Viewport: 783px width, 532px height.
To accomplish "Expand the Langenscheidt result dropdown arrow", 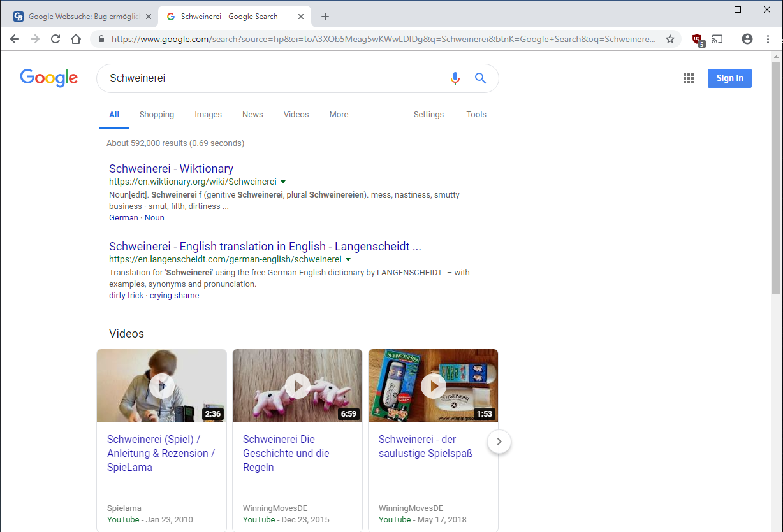I will (x=348, y=259).
